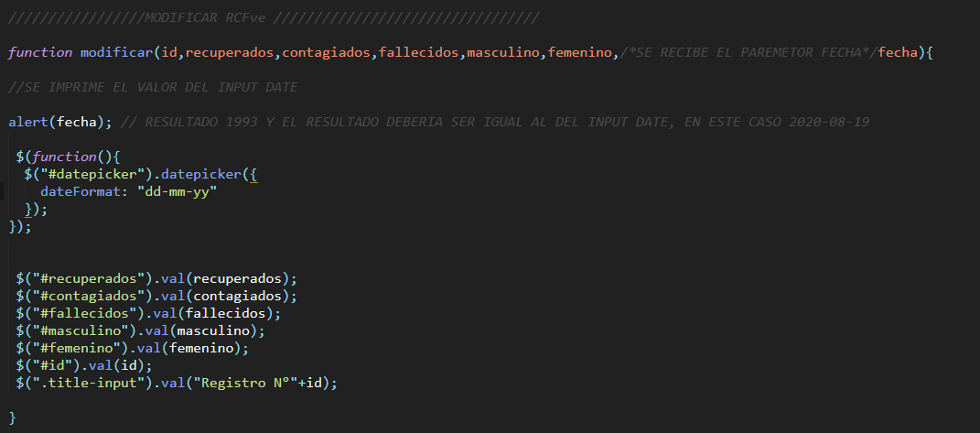Click the ".title-input" selector string

pos(89,383)
